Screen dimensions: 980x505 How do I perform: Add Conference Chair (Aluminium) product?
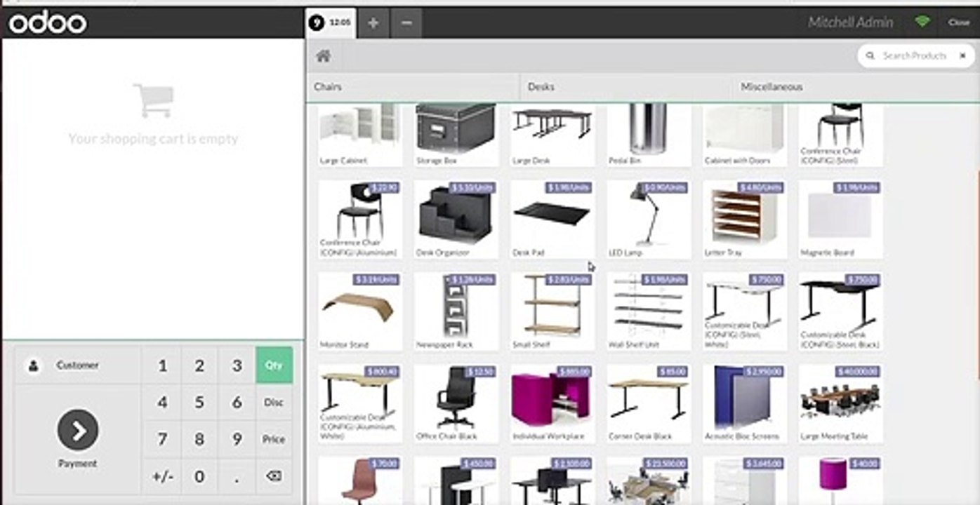point(360,220)
